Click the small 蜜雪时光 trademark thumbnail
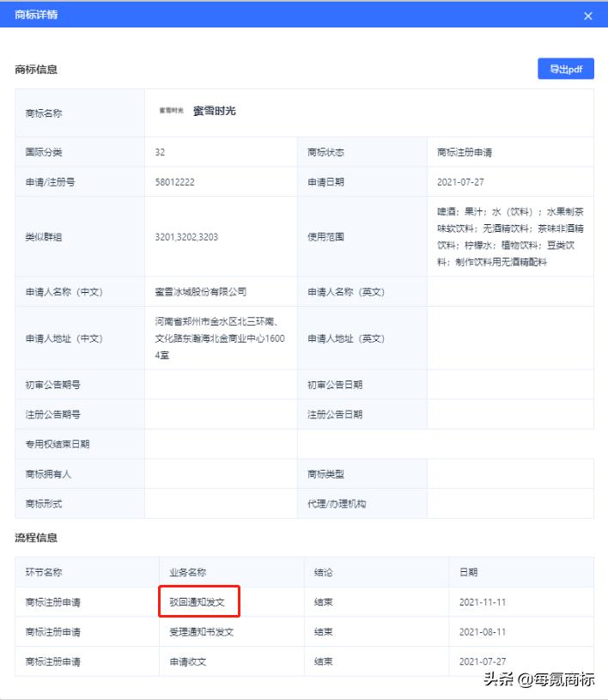This screenshot has width=608, height=700. pos(172,110)
